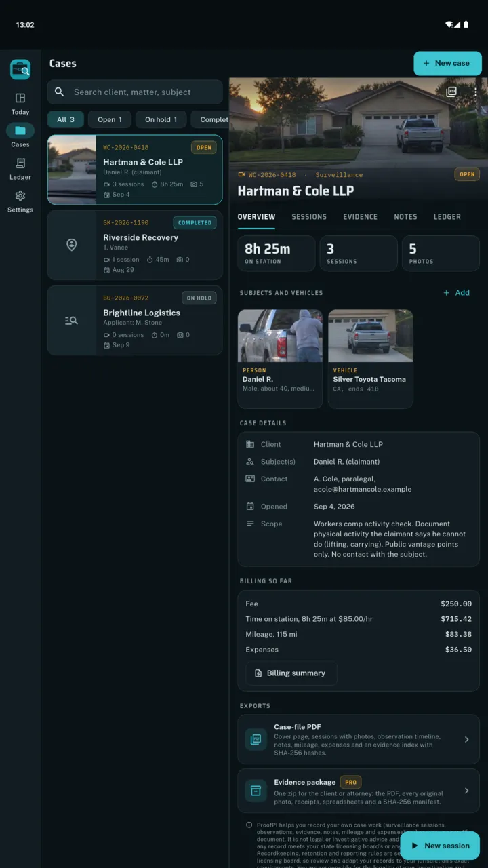The height and width of the screenshot is (868, 488).
Task: Click the disclaimer info icon
Action: click(x=249, y=825)
